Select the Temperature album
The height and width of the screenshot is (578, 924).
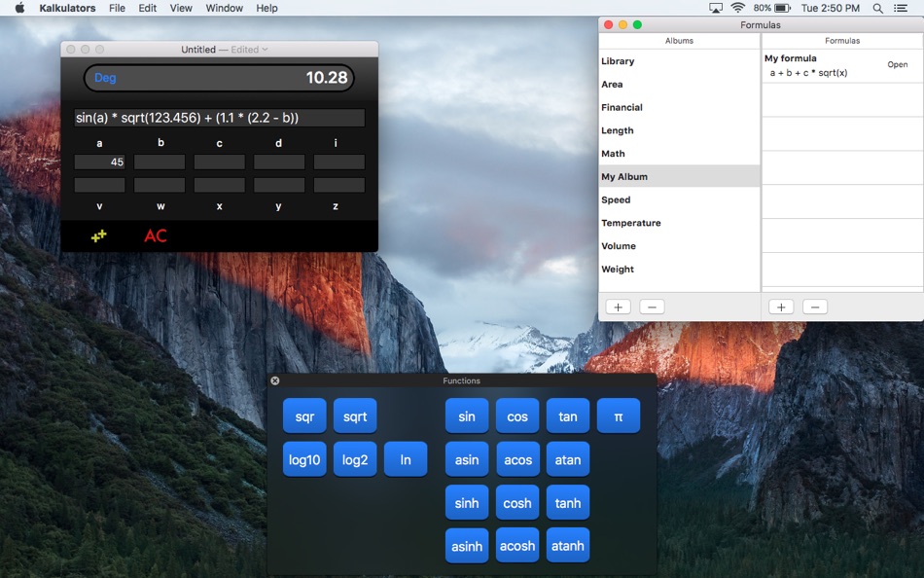tap(680, 223)
